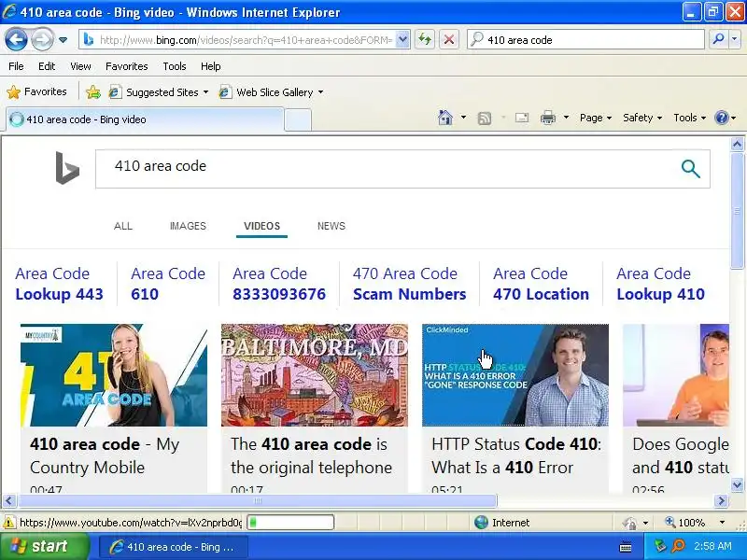Click 'HTTP Status Code 410' video title
This screenshot has width=747, height=560.
click(x=516, y=455)
